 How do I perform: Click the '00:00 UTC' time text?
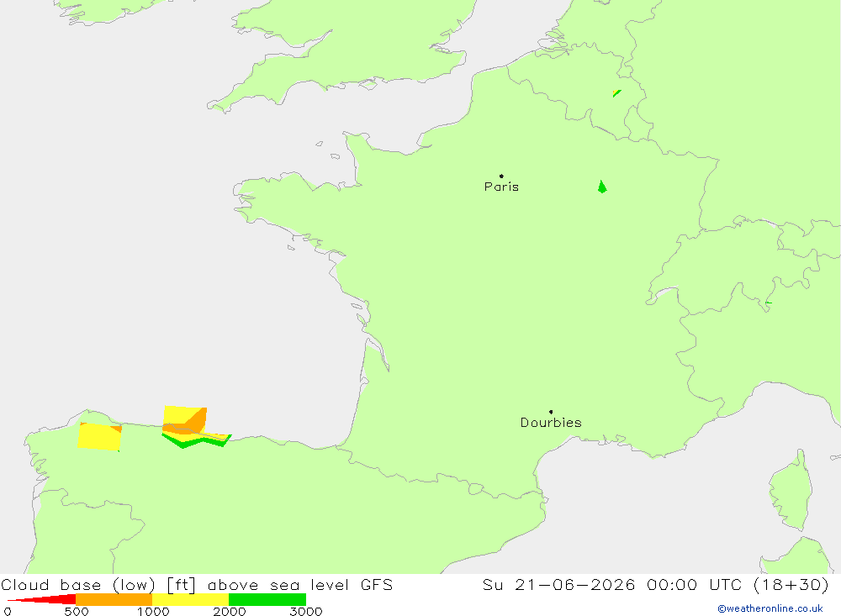[695, 584]
